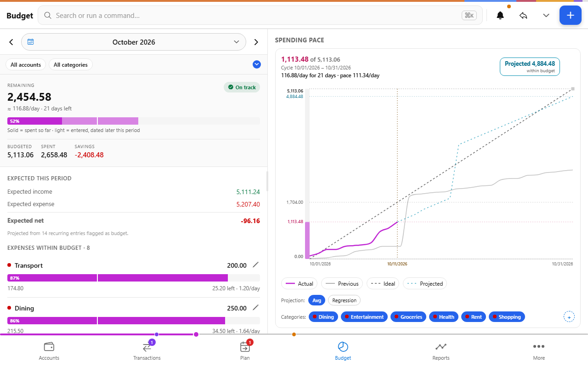Open the top bar chevron dropdown
Viewport: 588px width, 368px height.
546,15
